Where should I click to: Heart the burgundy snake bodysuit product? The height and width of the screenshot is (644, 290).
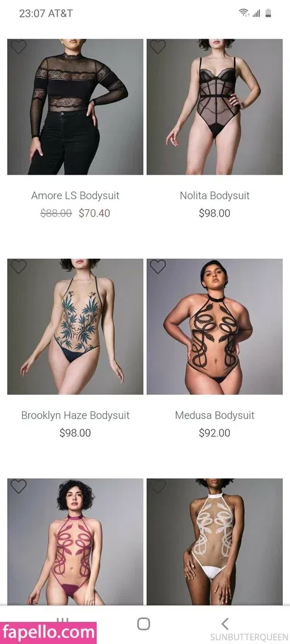(18, 487)
